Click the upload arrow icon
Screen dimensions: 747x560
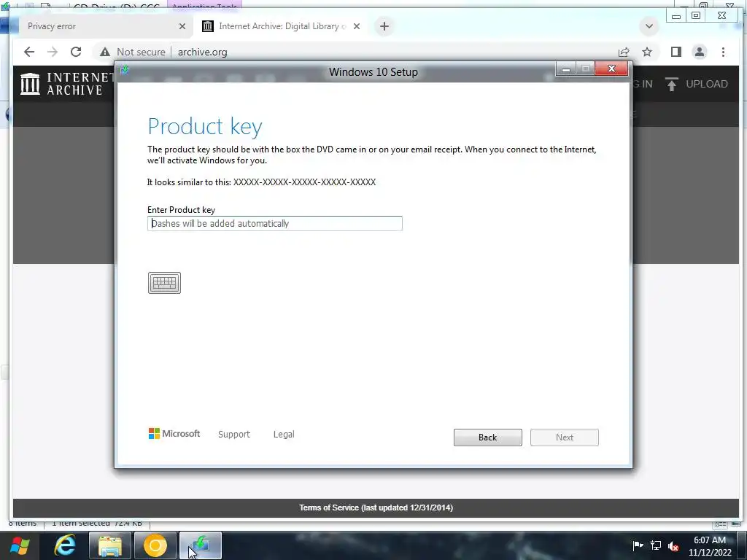(x=671, y=85)
